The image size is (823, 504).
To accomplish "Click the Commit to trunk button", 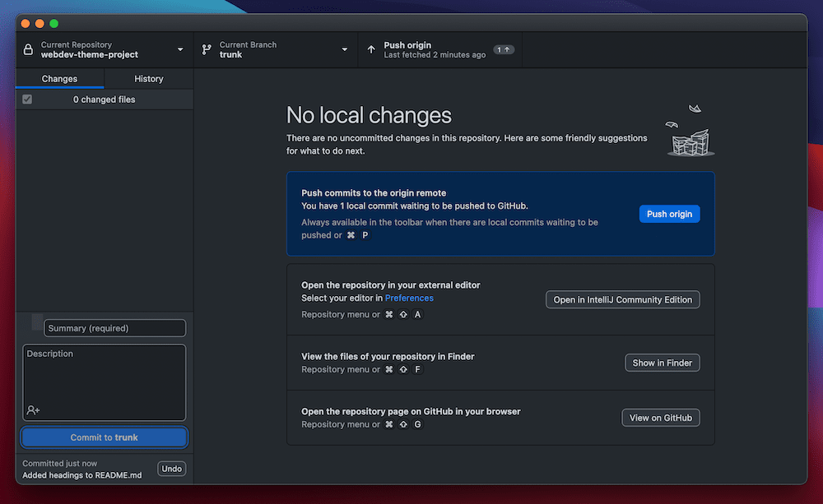I will (x=104, y=437).
